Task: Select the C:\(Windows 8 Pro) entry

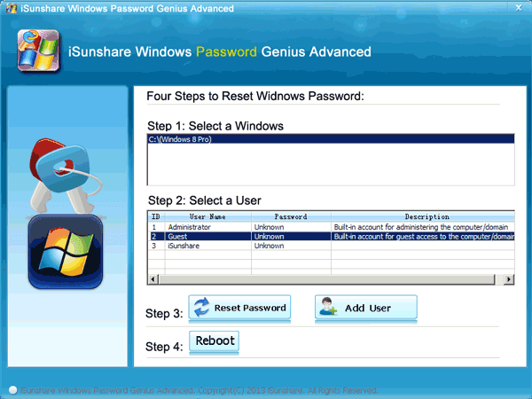Action: [331, 139]
